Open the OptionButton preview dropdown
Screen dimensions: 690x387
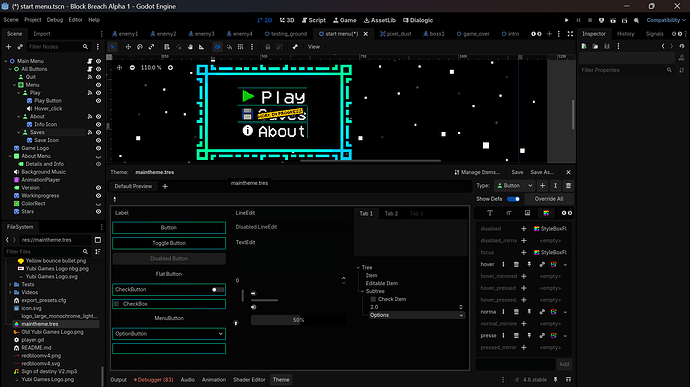point(169,334)
